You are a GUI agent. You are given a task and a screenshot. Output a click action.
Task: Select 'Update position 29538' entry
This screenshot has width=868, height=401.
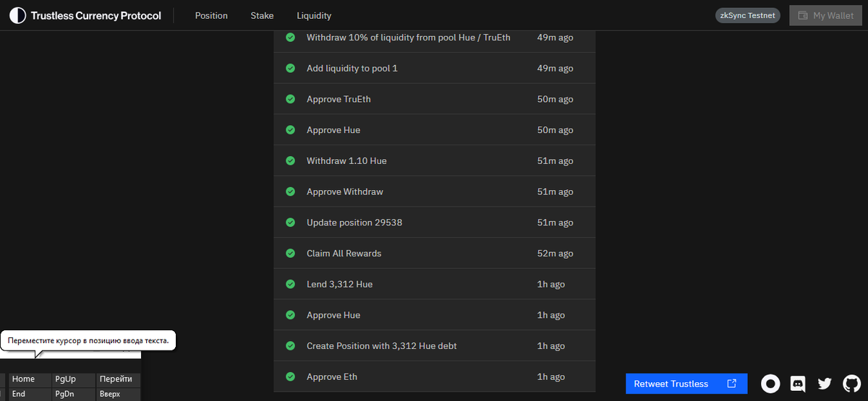pos(435,223)
